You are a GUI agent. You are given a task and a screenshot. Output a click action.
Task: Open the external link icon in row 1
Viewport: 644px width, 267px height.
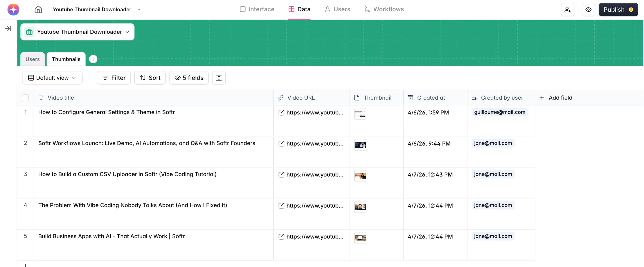pos(281,113)
